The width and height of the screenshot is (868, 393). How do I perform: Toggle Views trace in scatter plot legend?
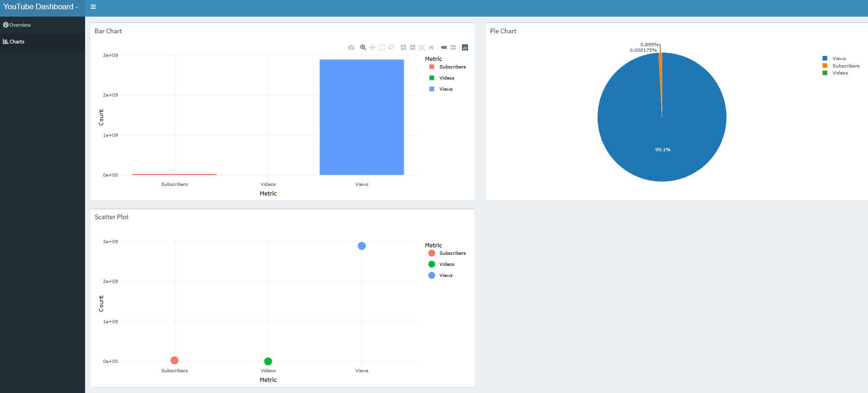441,276
